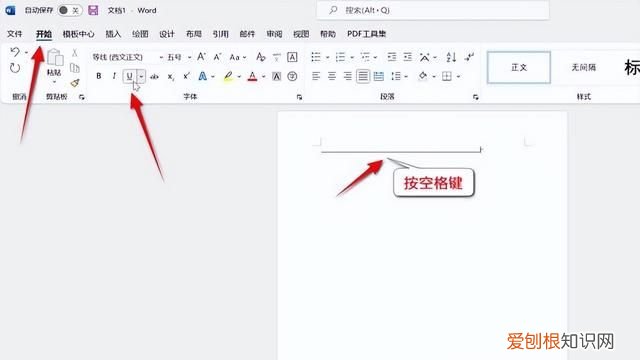640x360 pixels.
Task: Open the PDF工具集 tab
Action: click(366, 34)
